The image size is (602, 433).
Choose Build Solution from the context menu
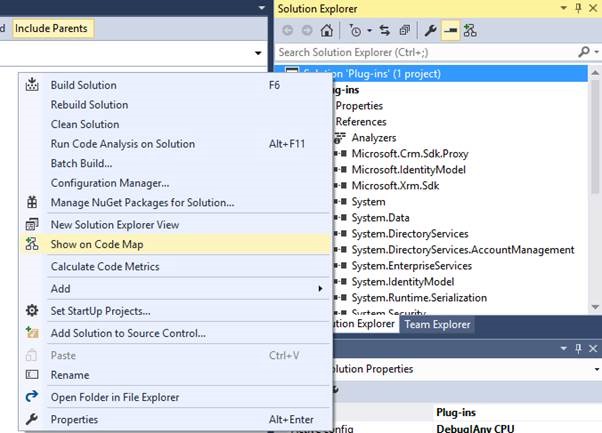[x=83, y=85]
